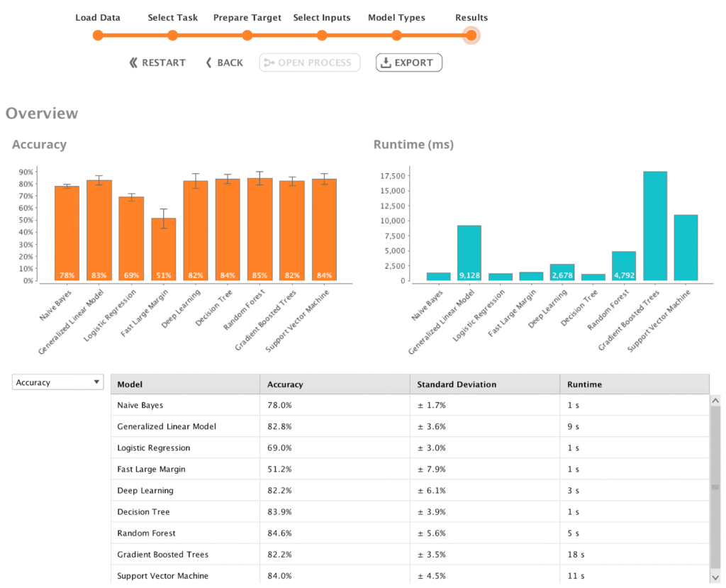The width and height of the screenshot is (726, 588).
Task: Click the 69% Logistic Regression accuracy bar
Action: pos(131,238)
